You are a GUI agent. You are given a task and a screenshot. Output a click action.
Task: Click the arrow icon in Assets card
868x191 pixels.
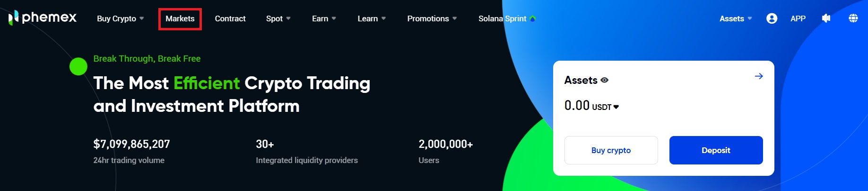click(759, 76)
